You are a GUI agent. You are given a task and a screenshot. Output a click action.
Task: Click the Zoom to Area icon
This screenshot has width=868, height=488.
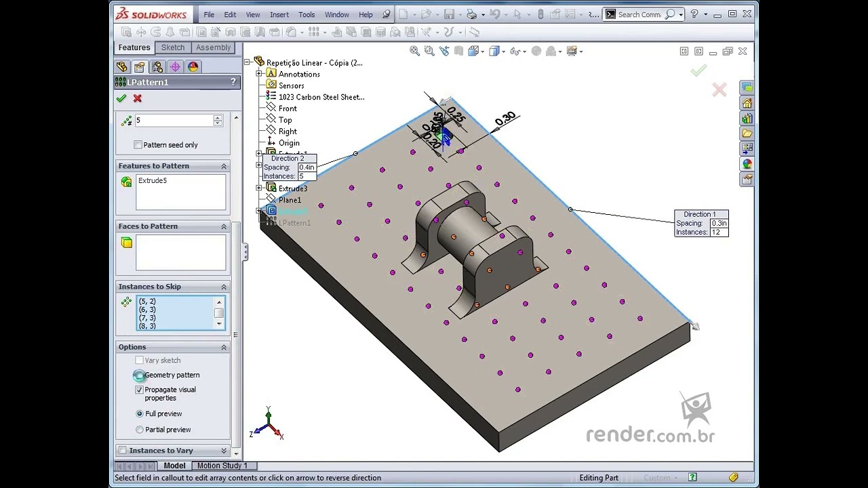429,51
